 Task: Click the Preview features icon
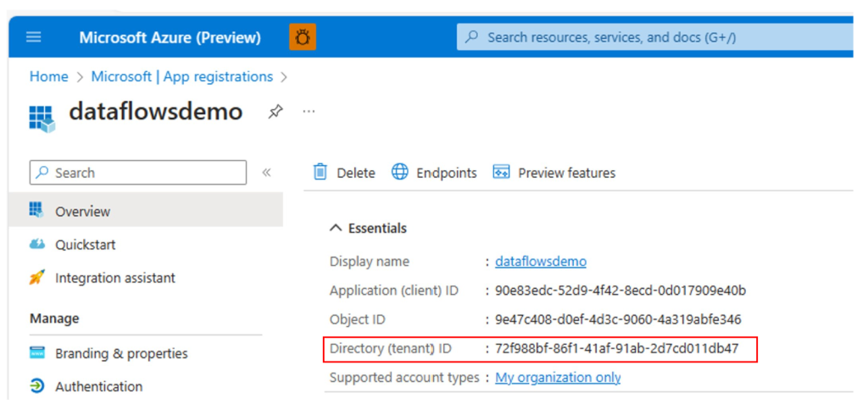(x=501, y=172)
